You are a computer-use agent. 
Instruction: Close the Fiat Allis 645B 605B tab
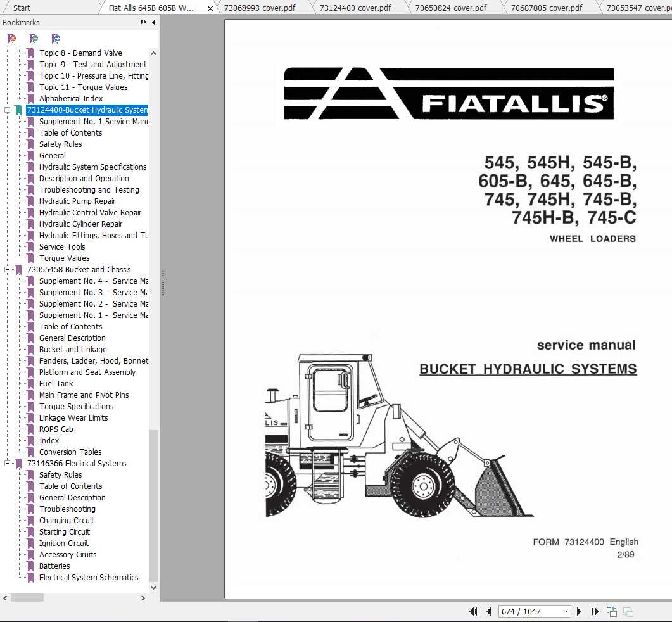point(210,8)
